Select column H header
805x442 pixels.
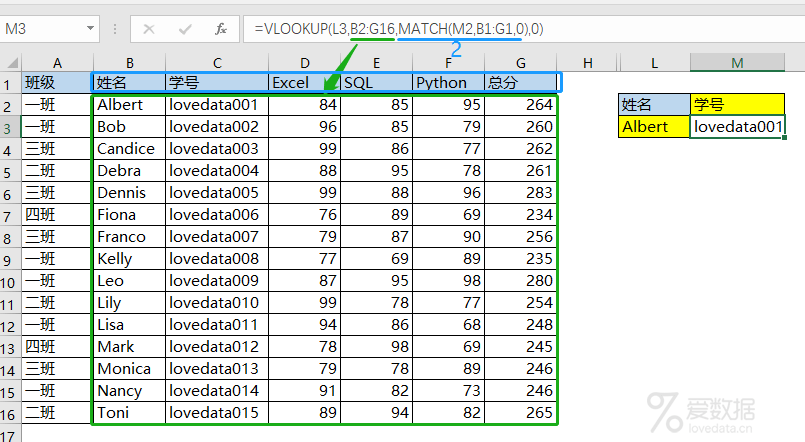(588, 63)
